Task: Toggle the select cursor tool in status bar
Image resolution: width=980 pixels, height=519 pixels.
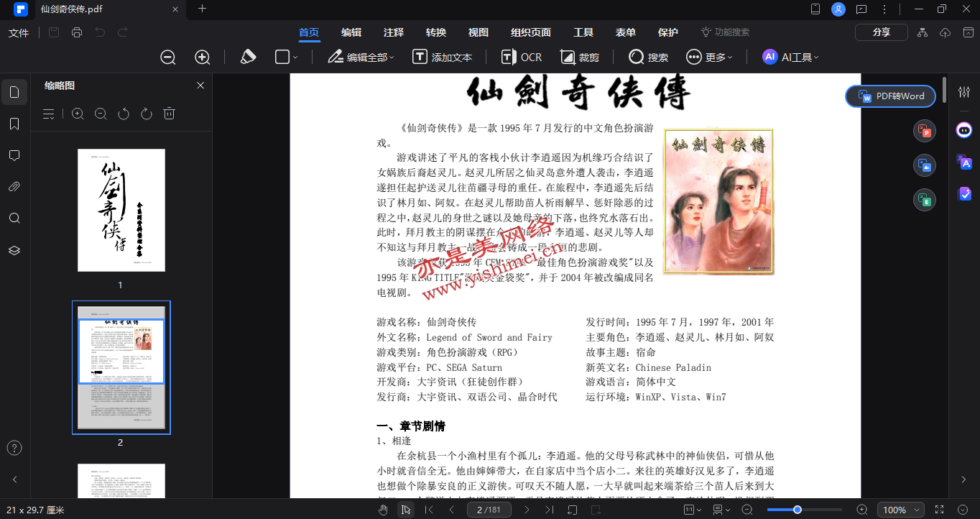Action: (406, 510)
